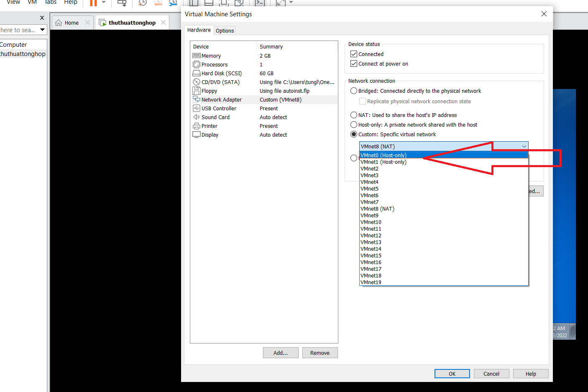Click the Processors chip icon
This screenshot has height=392, width=588.
[197, 64]
